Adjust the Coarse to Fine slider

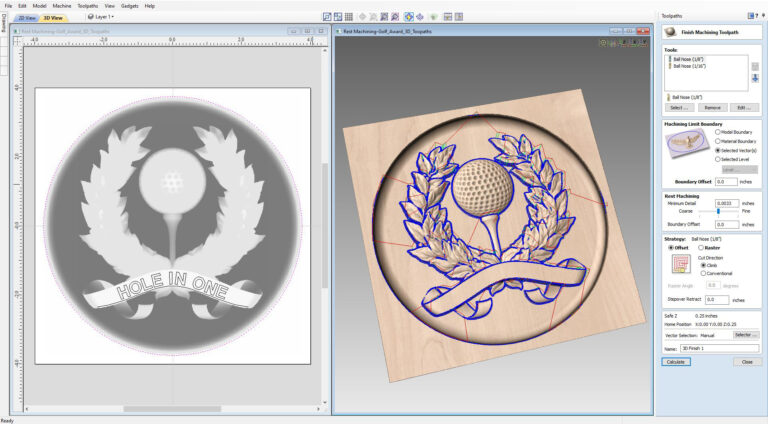(x=719, y=211)
